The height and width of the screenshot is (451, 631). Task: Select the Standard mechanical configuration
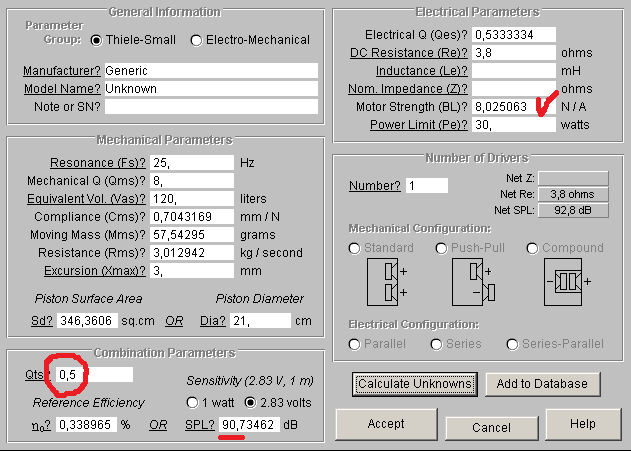(x=355, y=248)
